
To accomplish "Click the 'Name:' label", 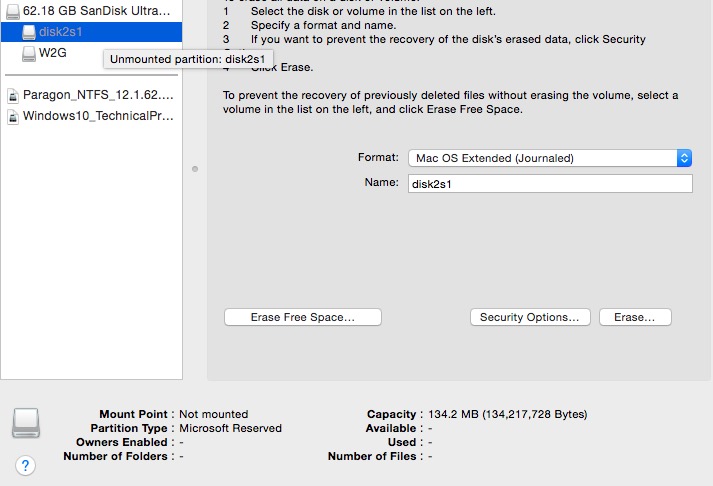I will click(381, 182).
